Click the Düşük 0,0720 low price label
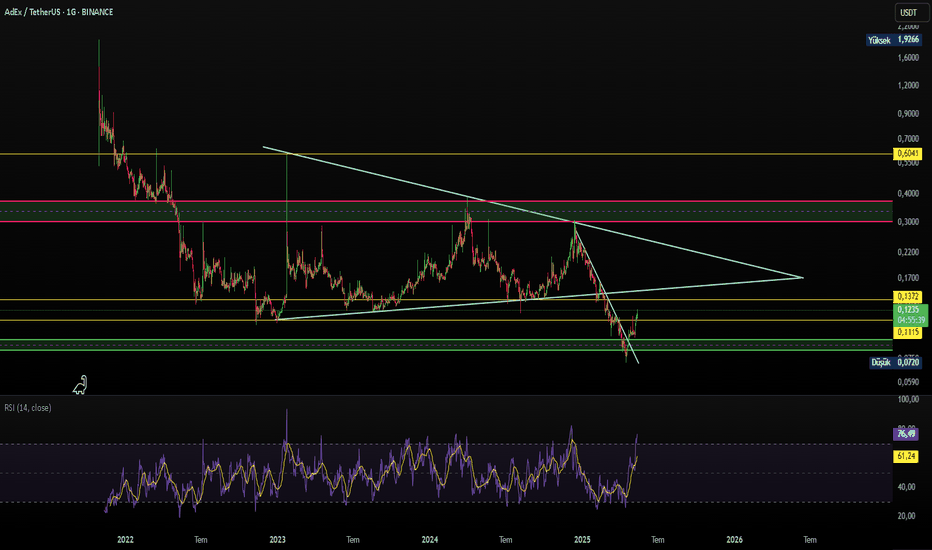This screenshot has height=550, width=932. click(896, 362)
